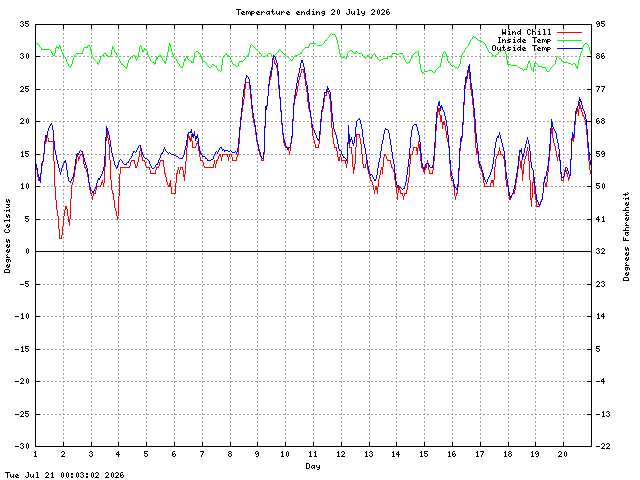Click the -10 tick on the Celsius axis

click(22, 316)
